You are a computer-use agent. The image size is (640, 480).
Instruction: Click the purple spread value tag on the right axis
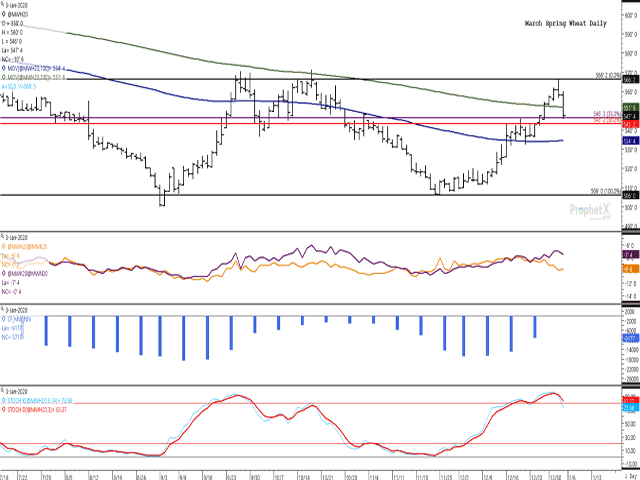click(x=630, y=255)
